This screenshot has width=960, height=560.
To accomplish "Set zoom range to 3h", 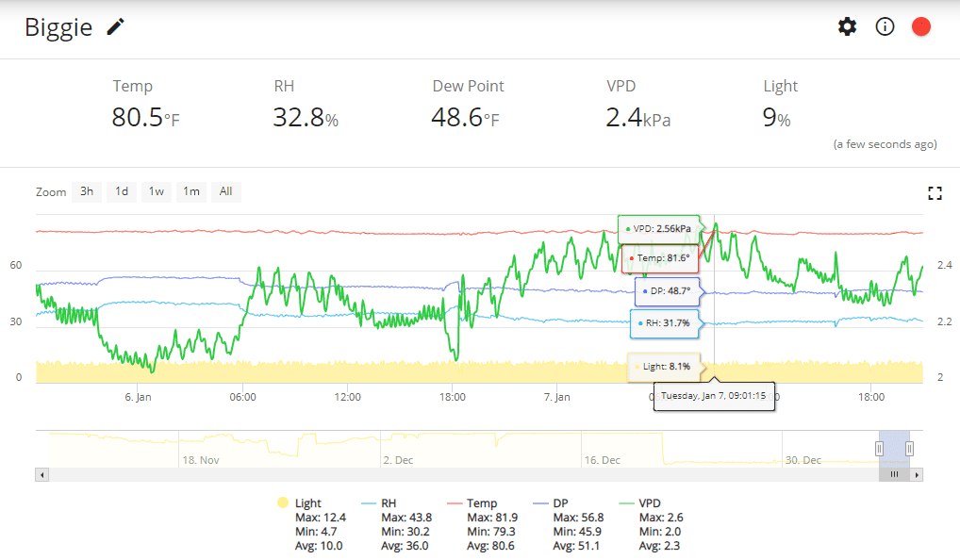I will pos(87,191).
